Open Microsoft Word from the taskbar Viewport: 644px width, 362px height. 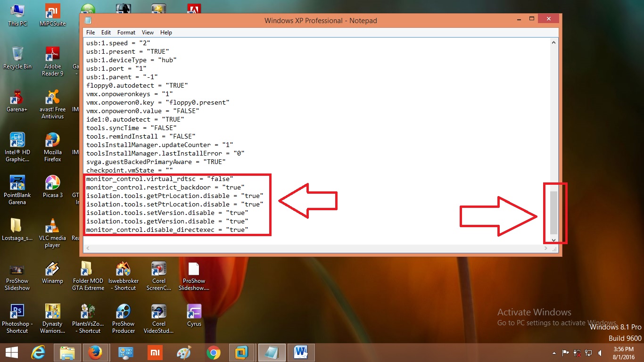click(x=301, y=352)
